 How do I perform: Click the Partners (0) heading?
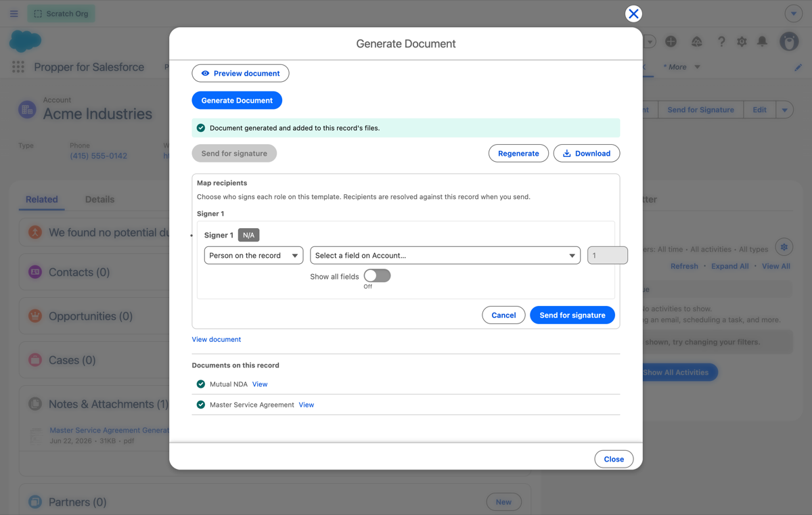[77, 502]
